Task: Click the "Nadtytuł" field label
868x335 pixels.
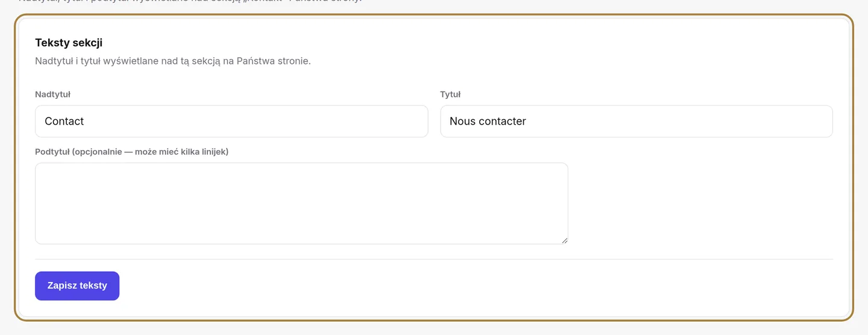Action: 53,94
